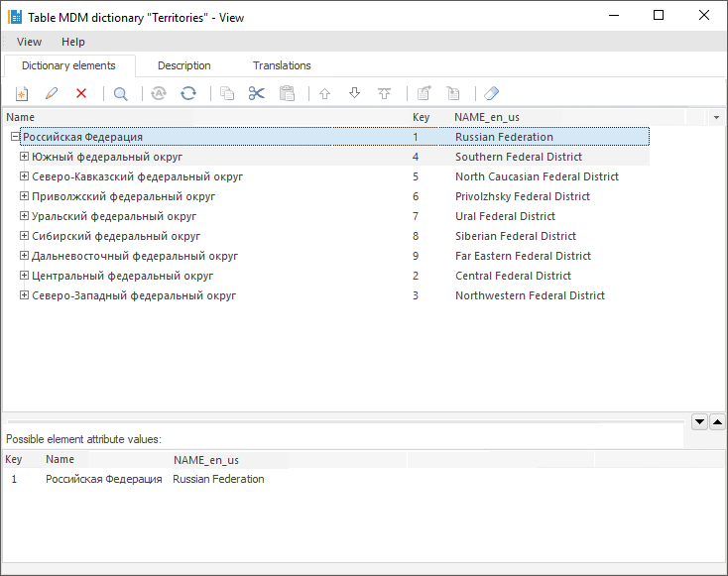Click the refresh arrows icon
The image size is (728, 576).
188,94
